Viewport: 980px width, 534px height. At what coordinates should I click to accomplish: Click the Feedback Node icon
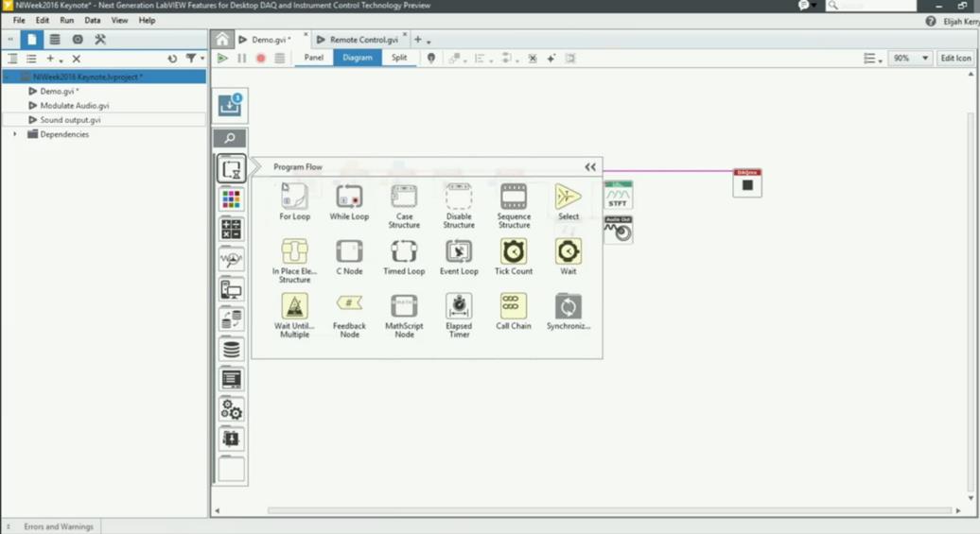click(349, 306)
